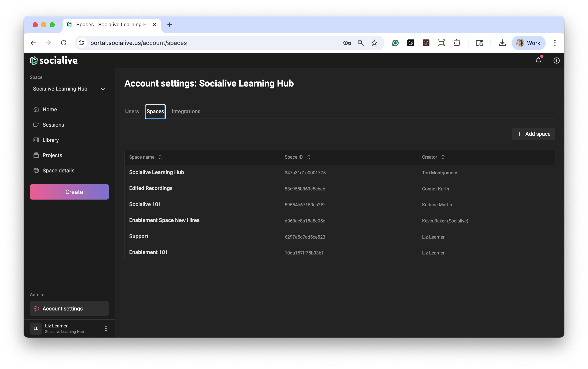
Task: Switch to the Integrations tab
Action: (186, 112)
